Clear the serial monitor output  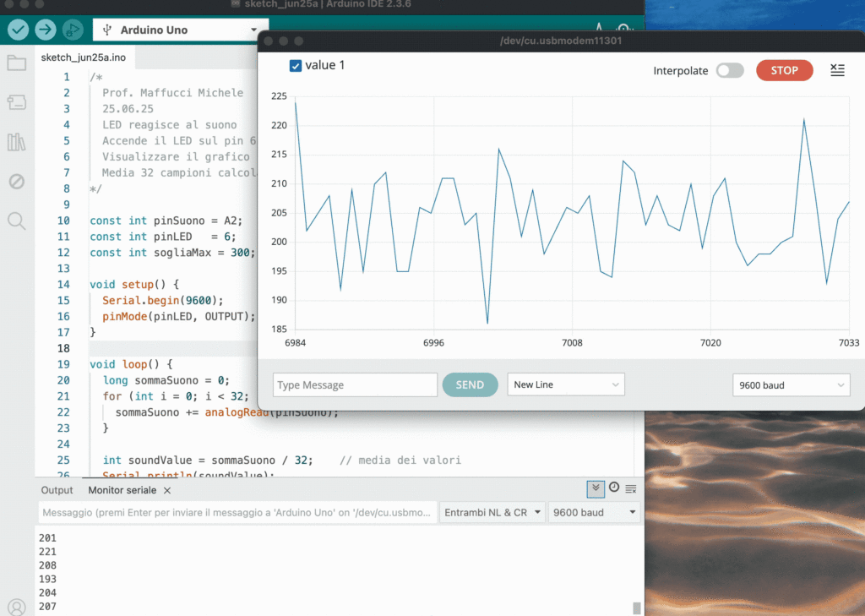click(x=630, y=488)
